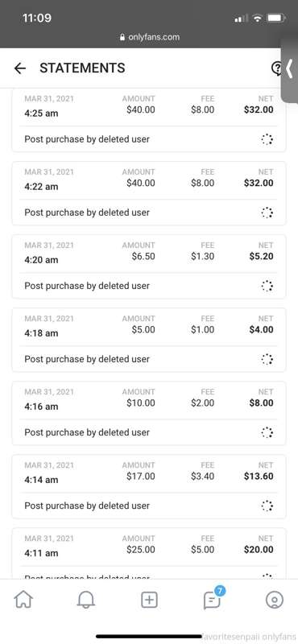Viewport: 298px width, 644px height.
Task: Open the $25.00 transaction at 4:11 am
Action: pos(149,553)
